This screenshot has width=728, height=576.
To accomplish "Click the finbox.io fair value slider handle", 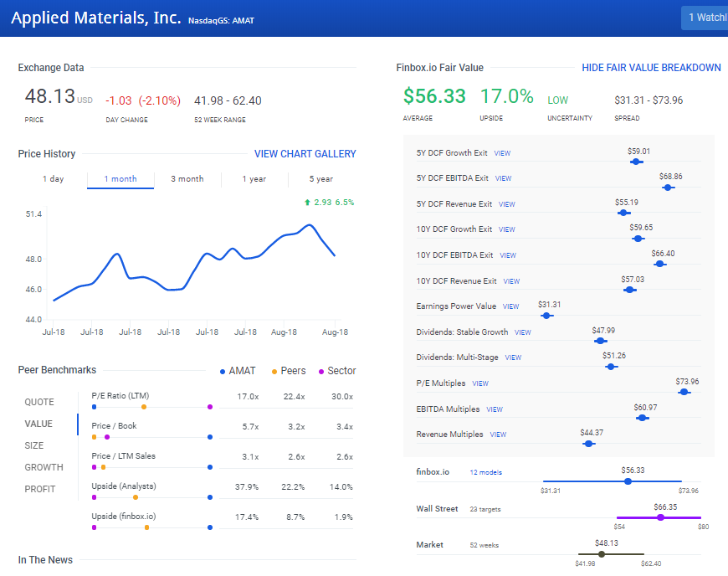I will tap(628, 481).
